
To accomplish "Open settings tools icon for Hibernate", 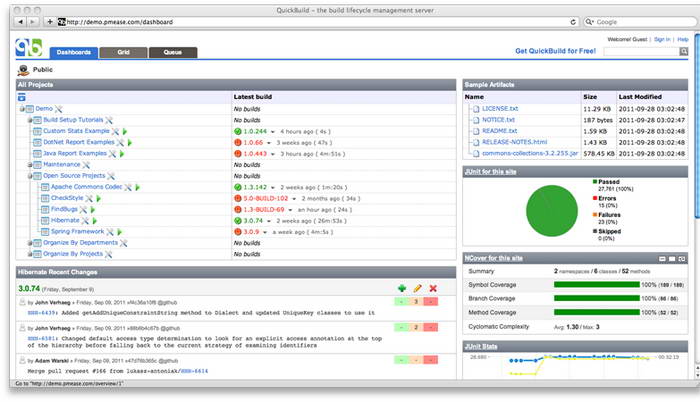I will [x=85, y=221].
